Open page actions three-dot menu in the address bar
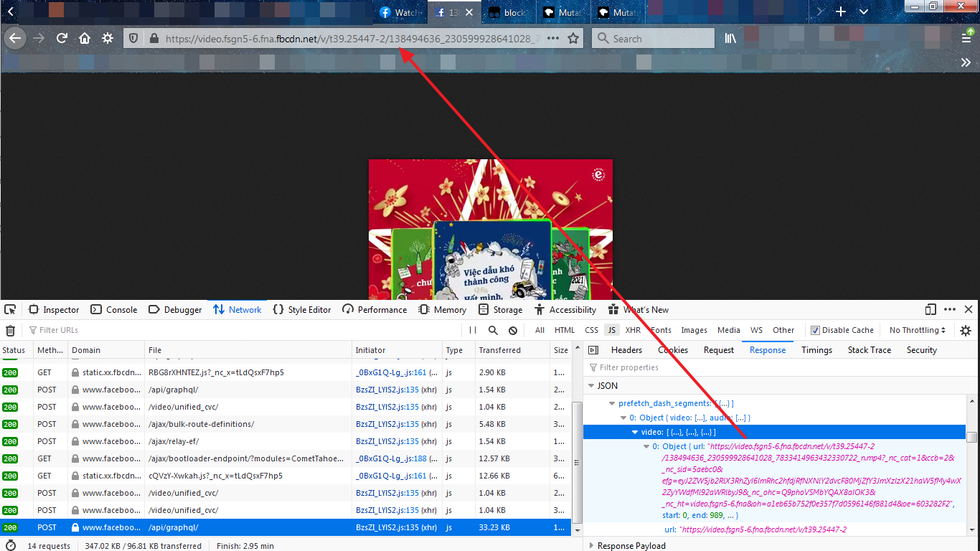This screenshot has height=551, width=980. [x=552, y=39]
